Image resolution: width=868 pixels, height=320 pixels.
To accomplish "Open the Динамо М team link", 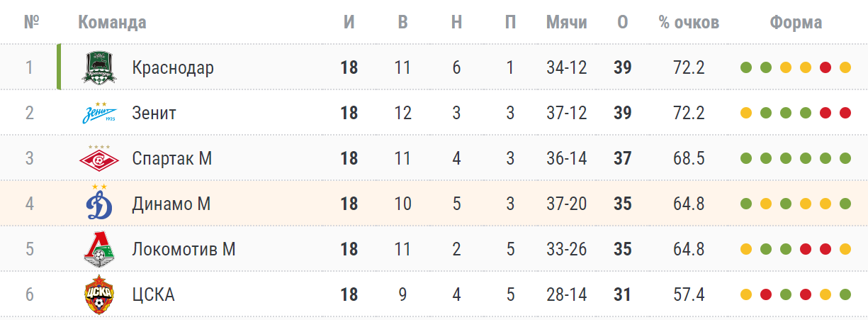I will (171, 204).
